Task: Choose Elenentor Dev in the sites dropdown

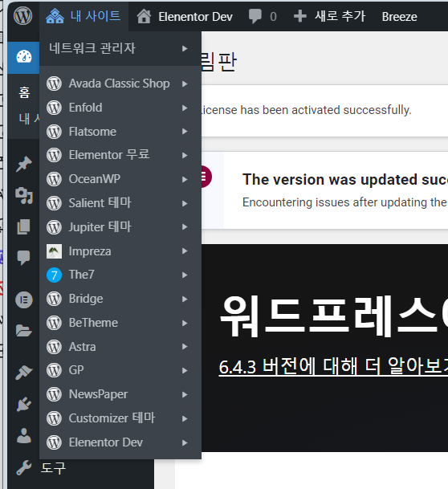Action: coord(120,442)
